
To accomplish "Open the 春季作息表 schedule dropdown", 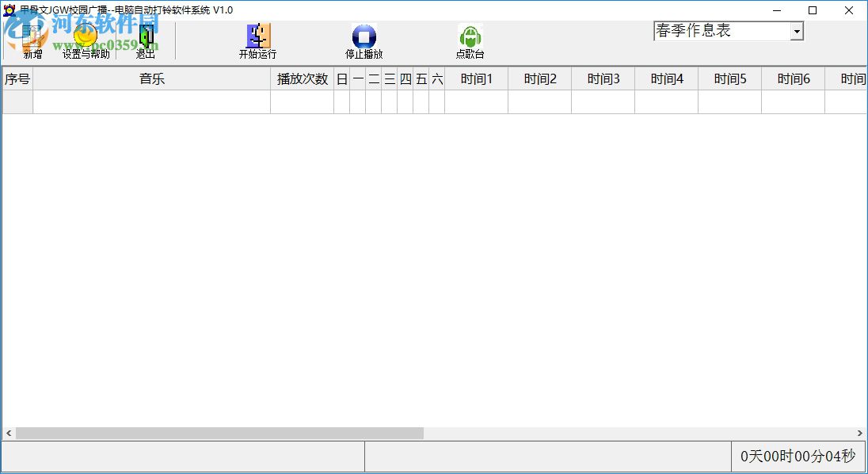I will click(x=795, y=30).
